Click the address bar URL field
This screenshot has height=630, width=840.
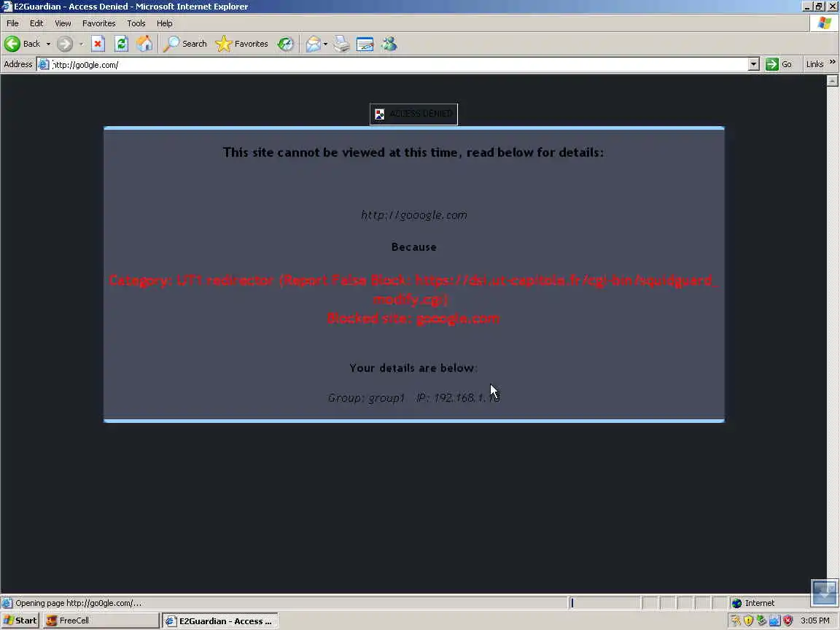[399, 65]
